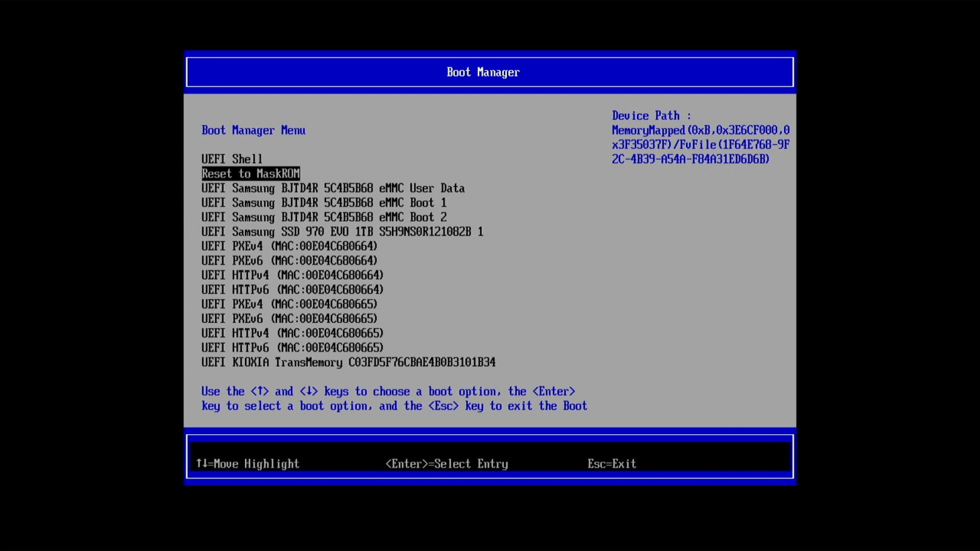This screenshot has width=980, height=551.
Task: Choose UEFI HTTPv6 for MAC ending 665
Action: [x=293, y=347]
